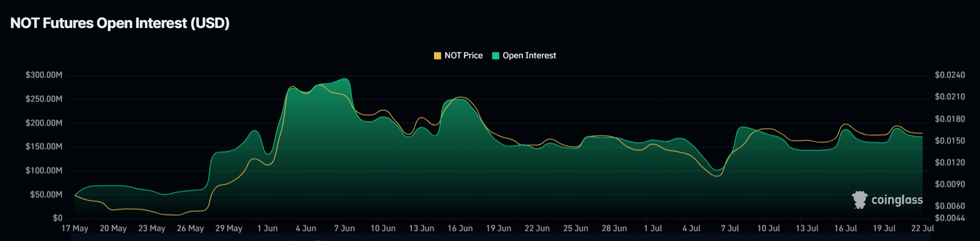980x241 pixels.
Task: Click the chart dip near 7 Jul
Action: click(x=717, y=170)
